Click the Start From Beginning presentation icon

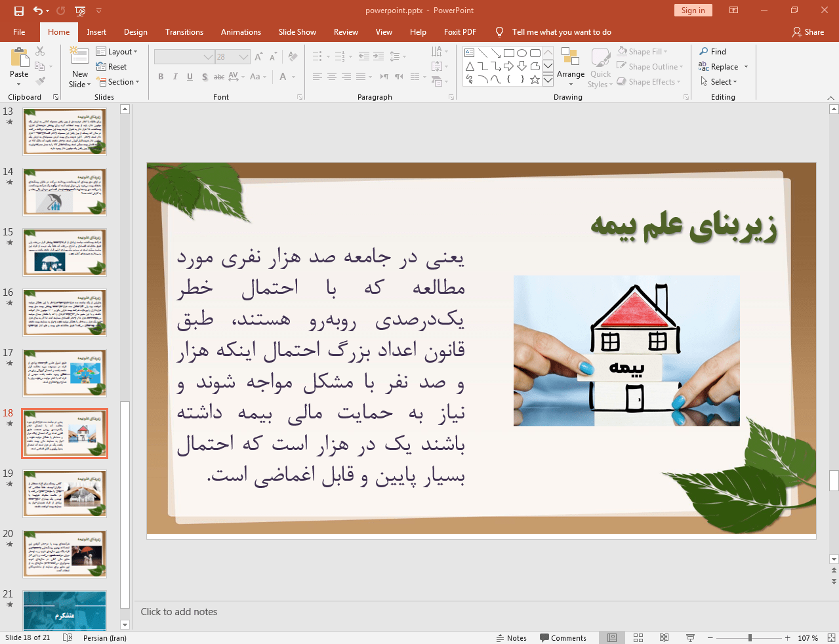click(x=80, y=10)
